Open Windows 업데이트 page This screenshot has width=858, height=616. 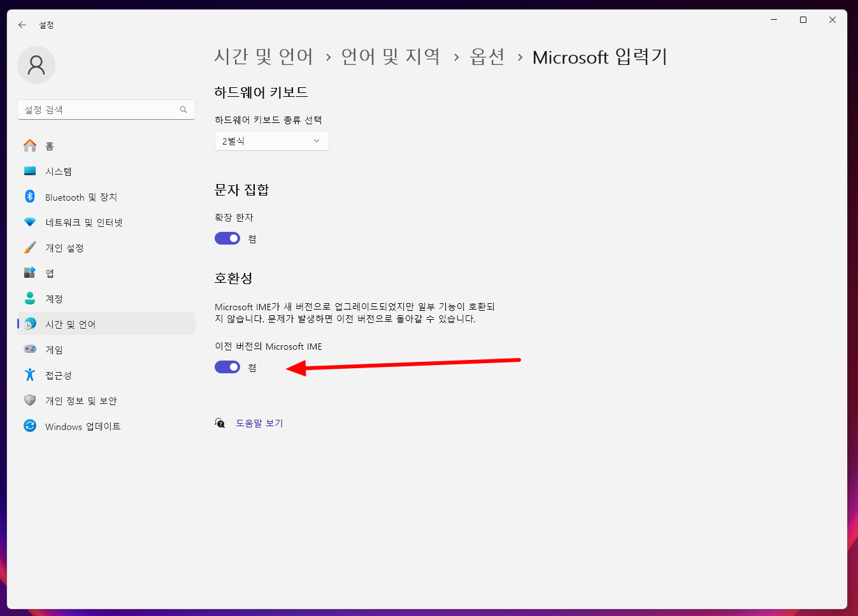pos(106,426)
